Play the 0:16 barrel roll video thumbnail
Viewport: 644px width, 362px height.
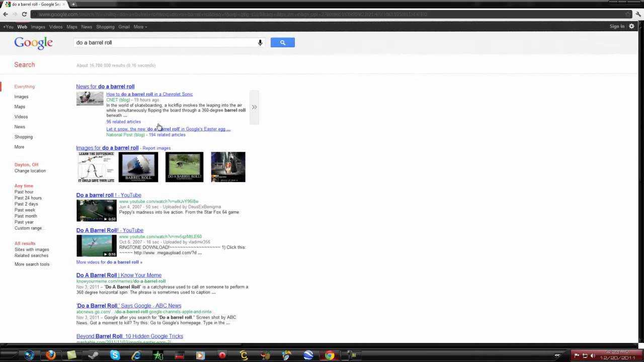[x=96, y=246]
